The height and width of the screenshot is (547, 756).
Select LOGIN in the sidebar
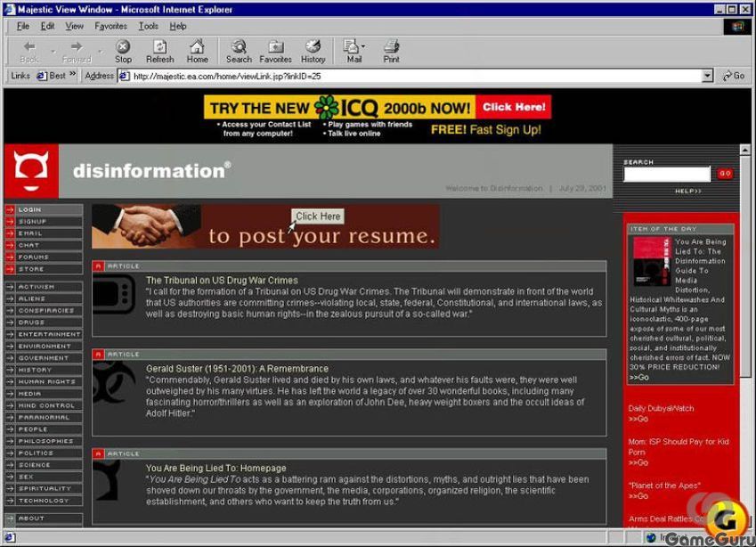coord(44,210)
